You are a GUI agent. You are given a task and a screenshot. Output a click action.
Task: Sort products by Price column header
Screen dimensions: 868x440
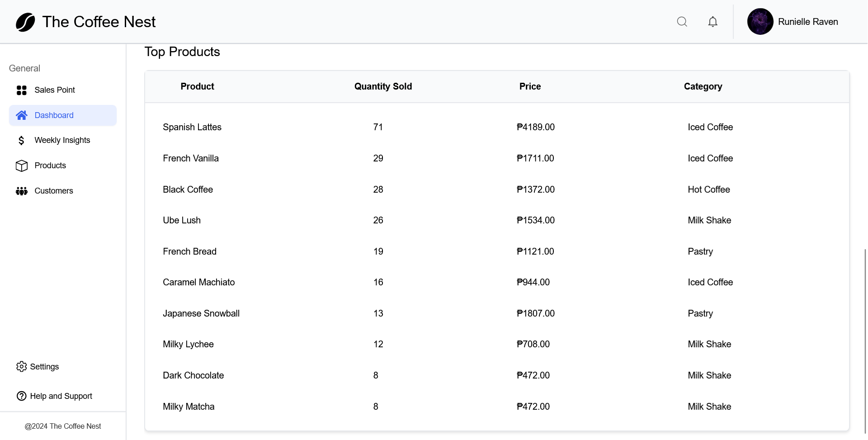pyautogui.click(x=529, y=86)
